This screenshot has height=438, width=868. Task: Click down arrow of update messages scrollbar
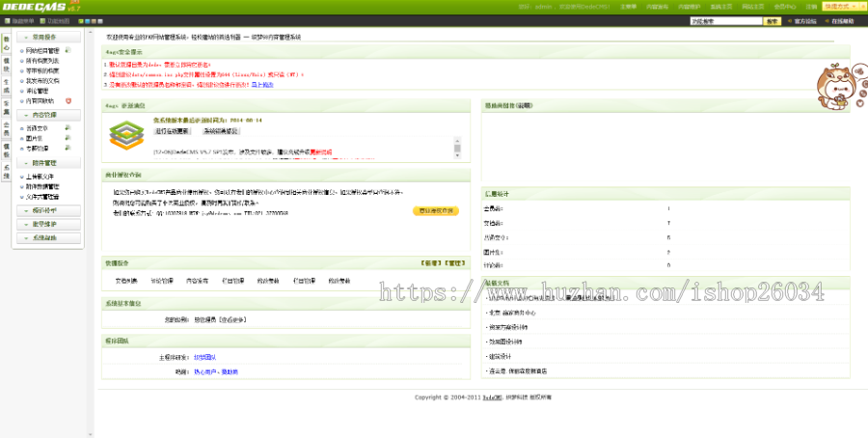tap(457, 156)
